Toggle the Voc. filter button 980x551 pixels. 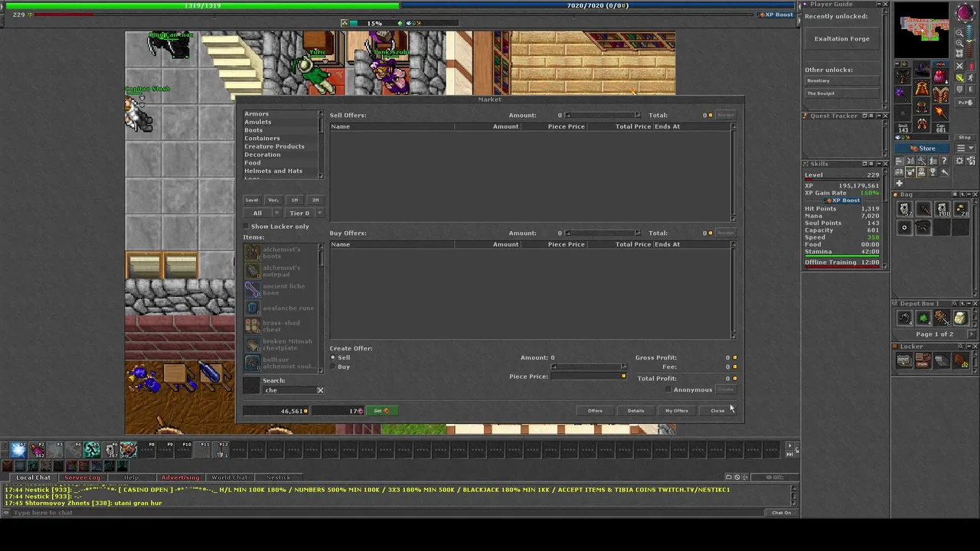273,200
